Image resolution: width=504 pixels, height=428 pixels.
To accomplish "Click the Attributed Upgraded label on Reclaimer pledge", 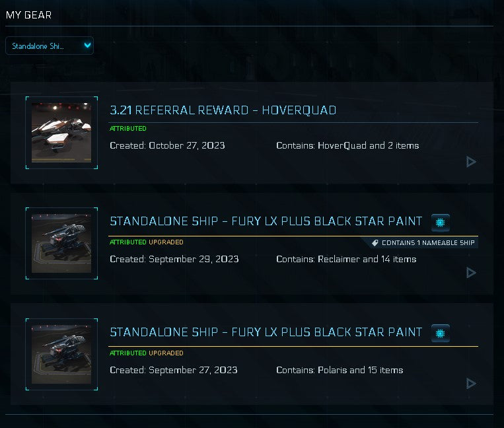I will [x=147, y=242].
